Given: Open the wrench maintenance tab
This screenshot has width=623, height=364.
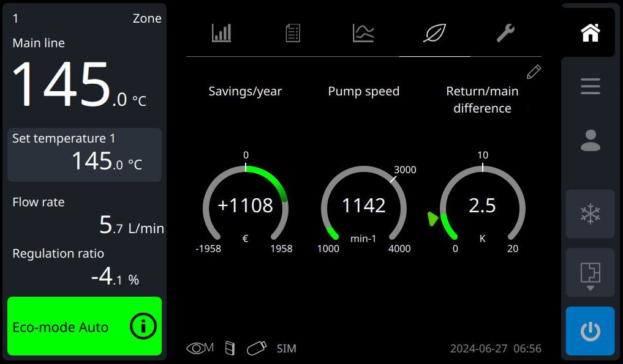Looking at the screenshot, I should point(506,33).
